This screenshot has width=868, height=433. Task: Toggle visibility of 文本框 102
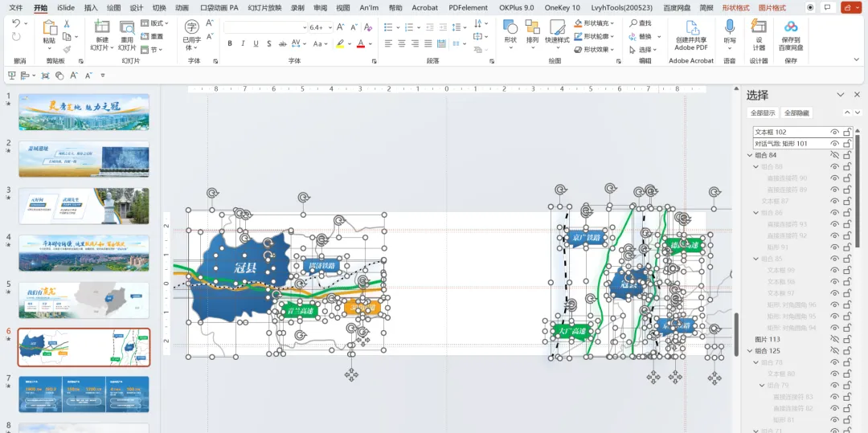[x=834, y=133]
